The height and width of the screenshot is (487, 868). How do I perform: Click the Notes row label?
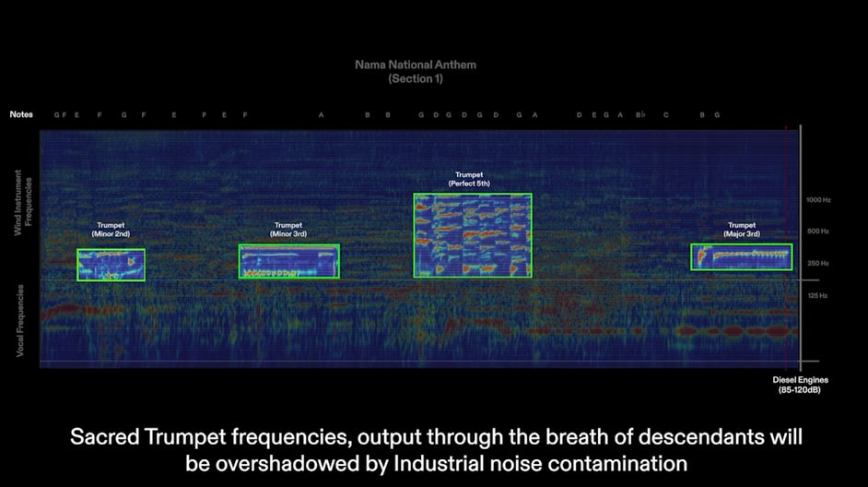point(21,114)
